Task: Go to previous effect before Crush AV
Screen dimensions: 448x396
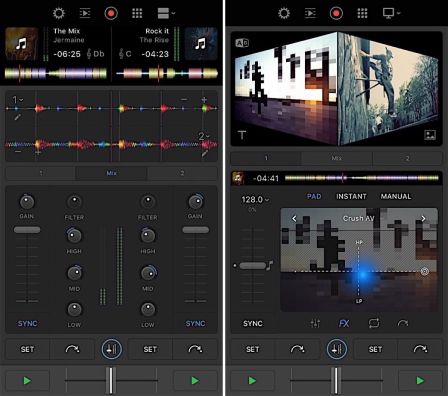Action: click(294, 219)
